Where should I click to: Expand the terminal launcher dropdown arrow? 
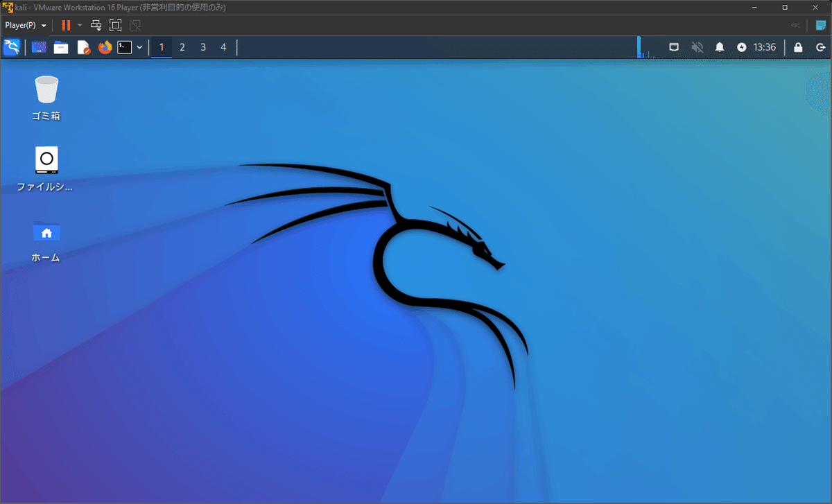[x=139, y=47]
